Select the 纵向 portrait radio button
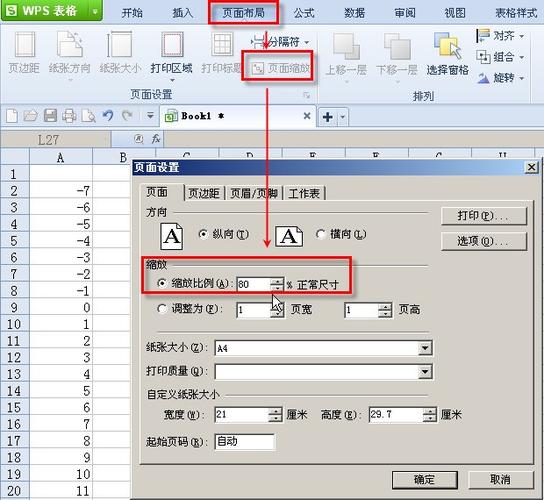The height and width of the screenshot is (500, 544). 203,234
